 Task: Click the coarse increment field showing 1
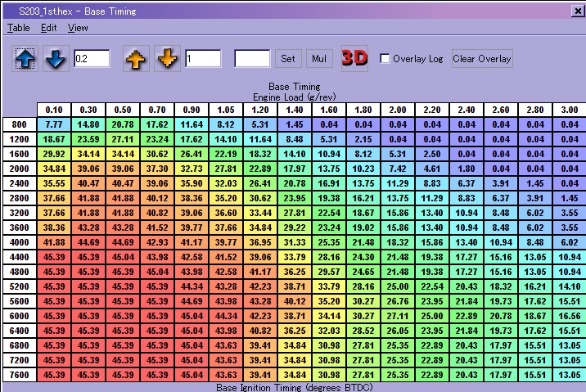[203, 59]
